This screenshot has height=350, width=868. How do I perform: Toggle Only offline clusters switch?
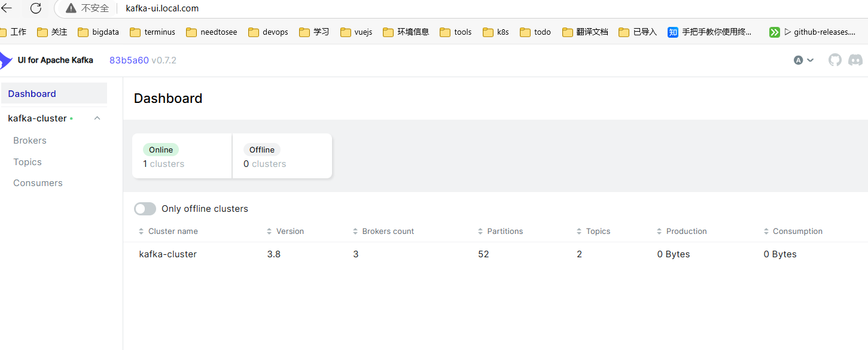[x=145, y=208]
